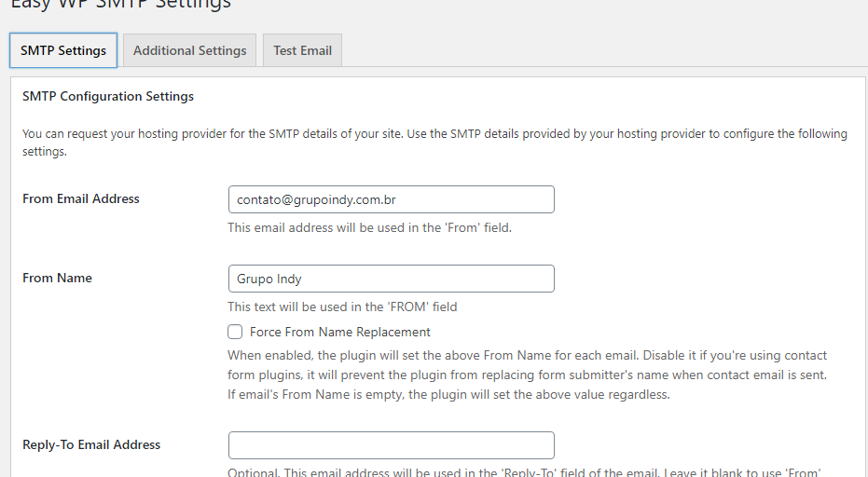868x477 pixels.
Task: Click into the From Name field with Grupo Indy
Action: tap(391, 279)
